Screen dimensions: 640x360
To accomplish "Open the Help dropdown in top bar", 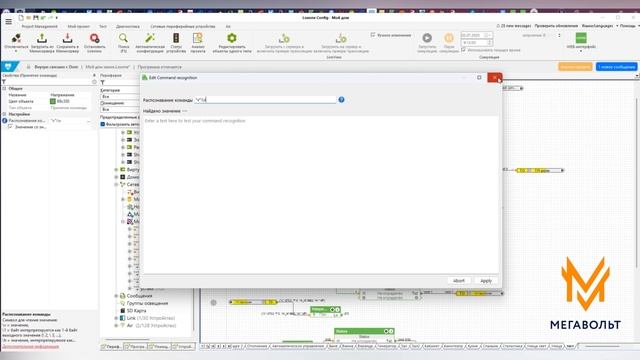I will [x=629, y=26].
